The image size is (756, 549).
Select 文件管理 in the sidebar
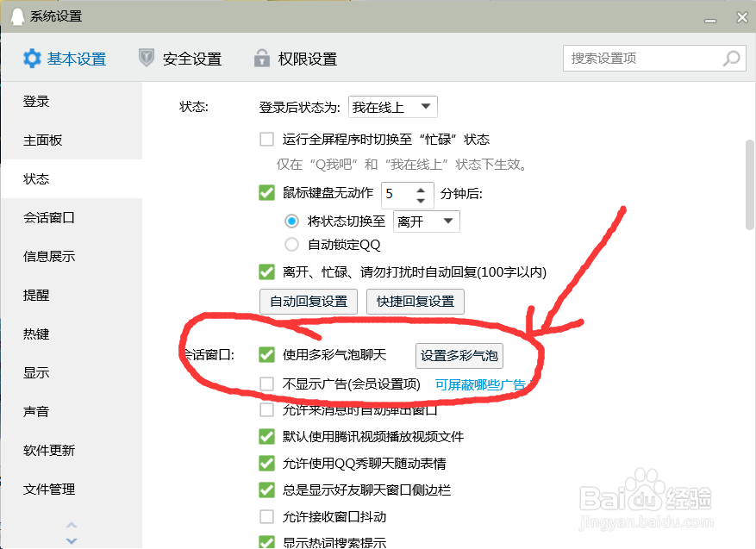coord(72,490)
